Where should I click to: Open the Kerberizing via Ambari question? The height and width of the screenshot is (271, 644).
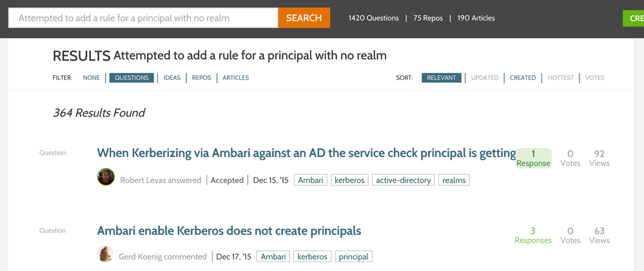306,153
